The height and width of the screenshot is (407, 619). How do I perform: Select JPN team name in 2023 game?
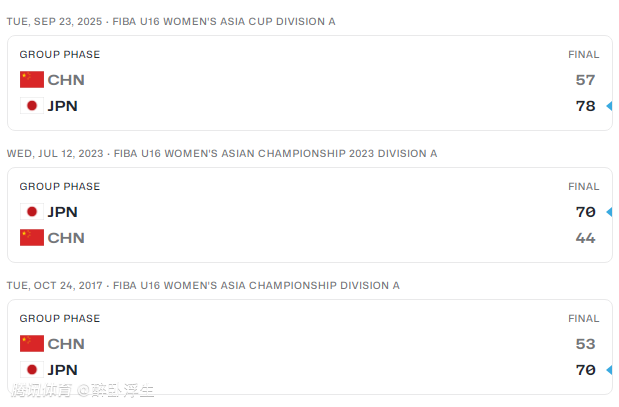coord(62,212)
